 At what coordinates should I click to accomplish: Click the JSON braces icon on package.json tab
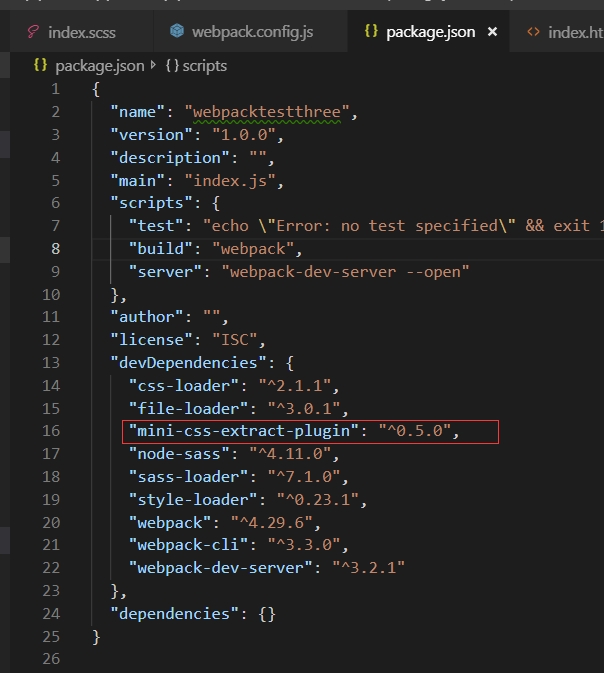pos(371,31)
